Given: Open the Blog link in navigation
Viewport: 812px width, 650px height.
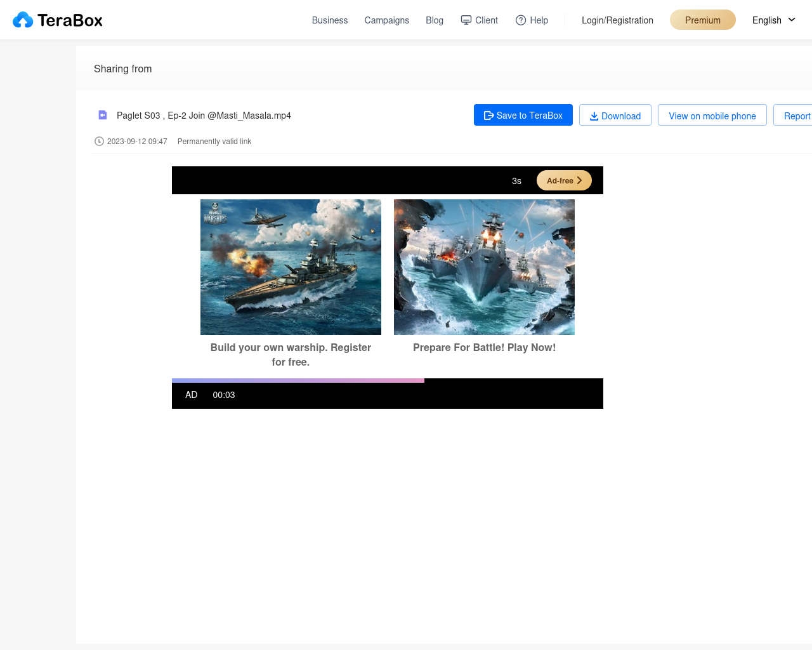Looking at the screenshot, I should (435, 20).
